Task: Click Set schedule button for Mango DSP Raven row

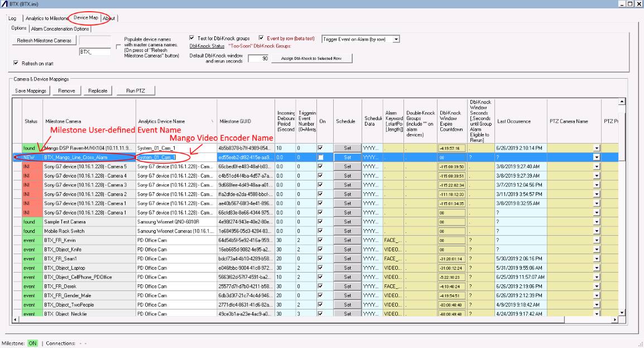Action: click(348, 148)
